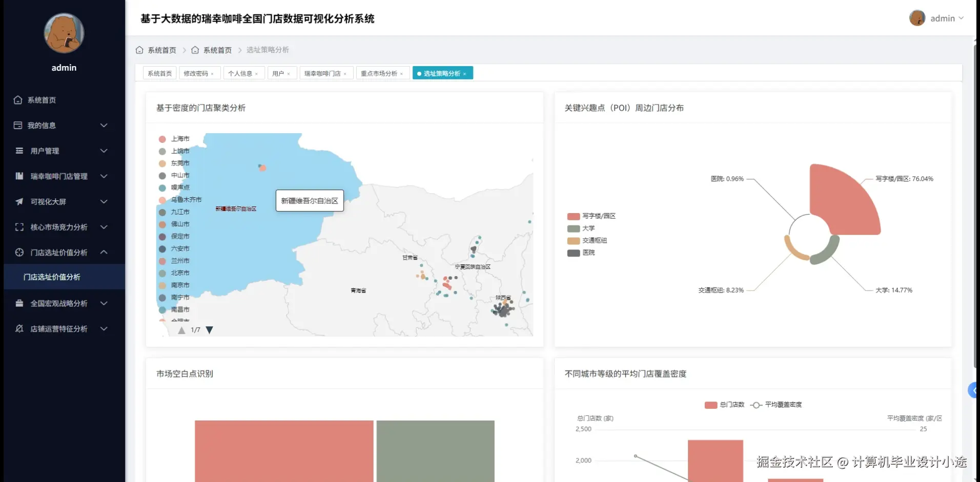Open the admin dropdown arrow in the header

tap(961, 18)
